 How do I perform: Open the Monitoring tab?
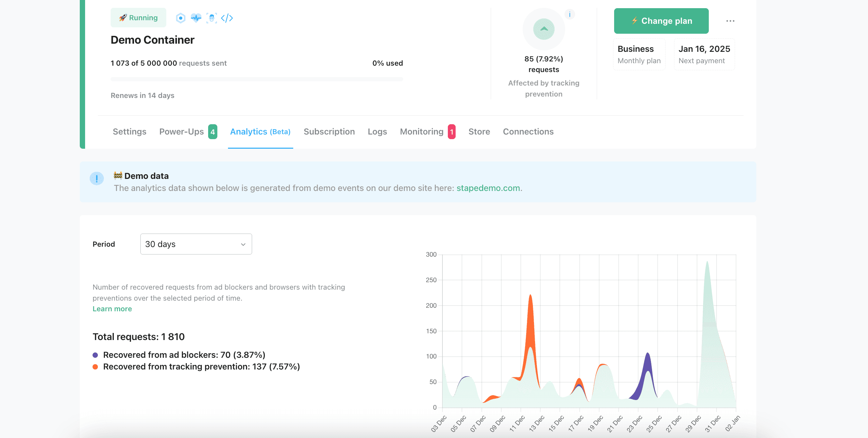[422, 132]
